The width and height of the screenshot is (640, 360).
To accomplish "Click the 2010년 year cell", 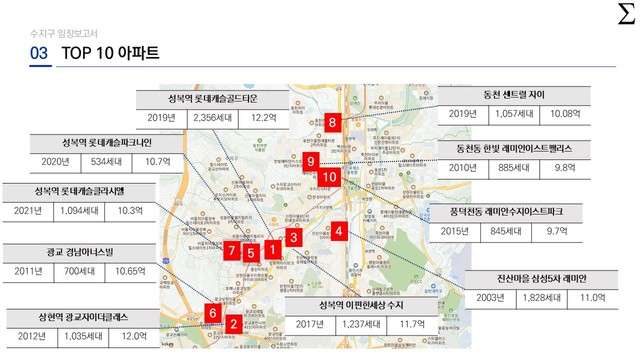I will (462, 168).
